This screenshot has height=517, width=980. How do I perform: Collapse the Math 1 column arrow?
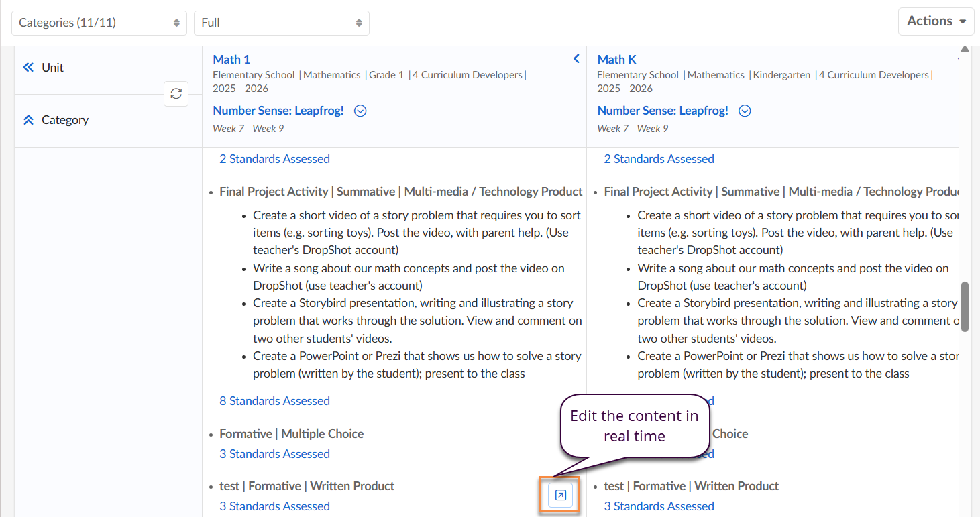click(576, 59)
